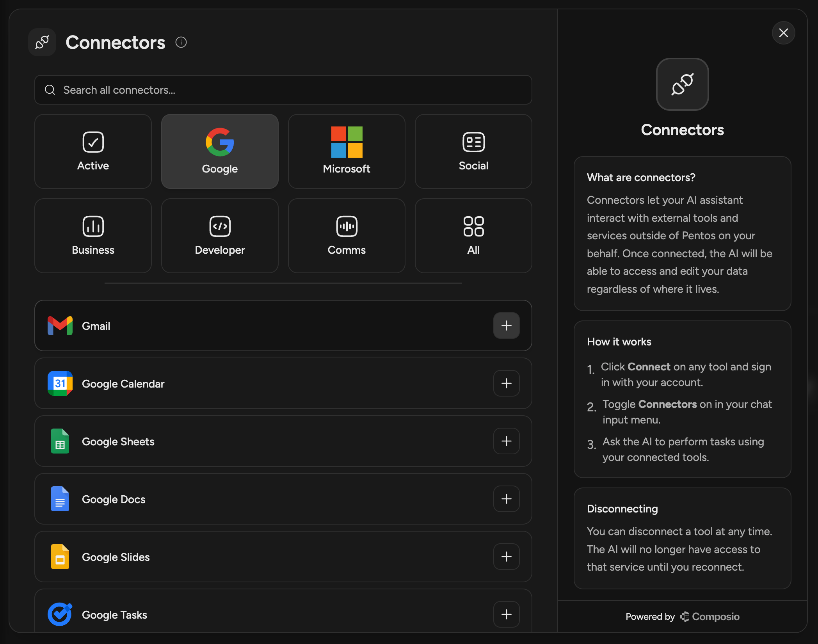Open the Social category
Viewport: 818px width, 644px height.
pyautogui.click(x=473, y=151)
